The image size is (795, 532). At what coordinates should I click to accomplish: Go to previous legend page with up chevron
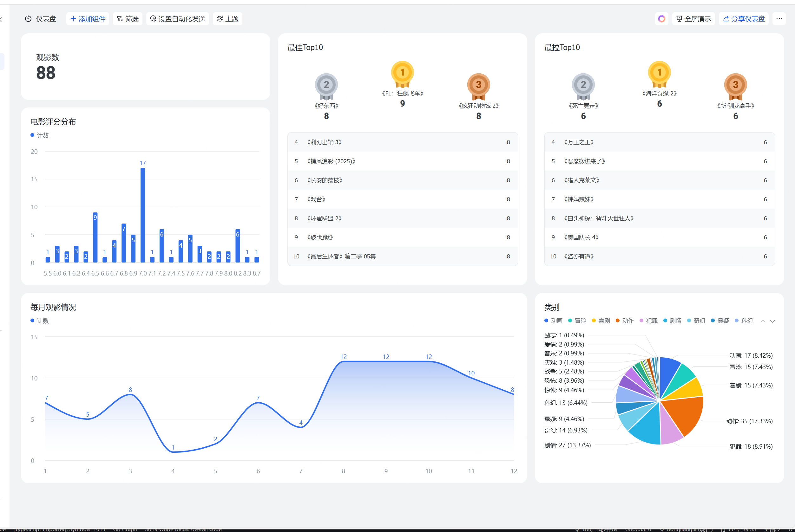763,321
